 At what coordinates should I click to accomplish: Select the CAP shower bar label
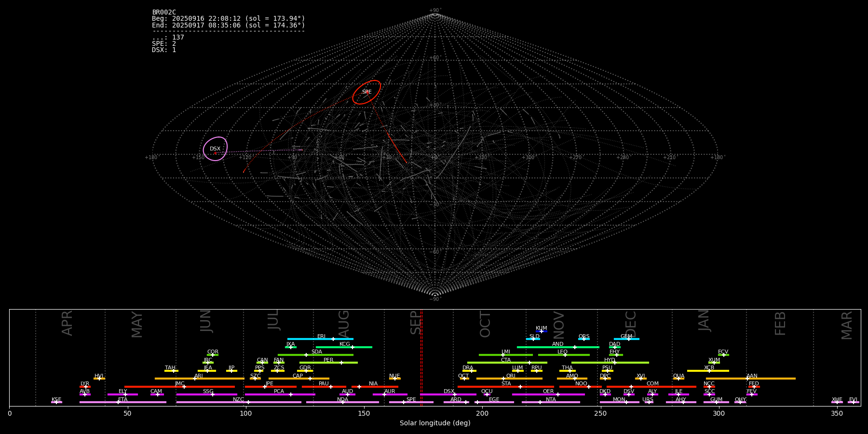coord(298,376)
